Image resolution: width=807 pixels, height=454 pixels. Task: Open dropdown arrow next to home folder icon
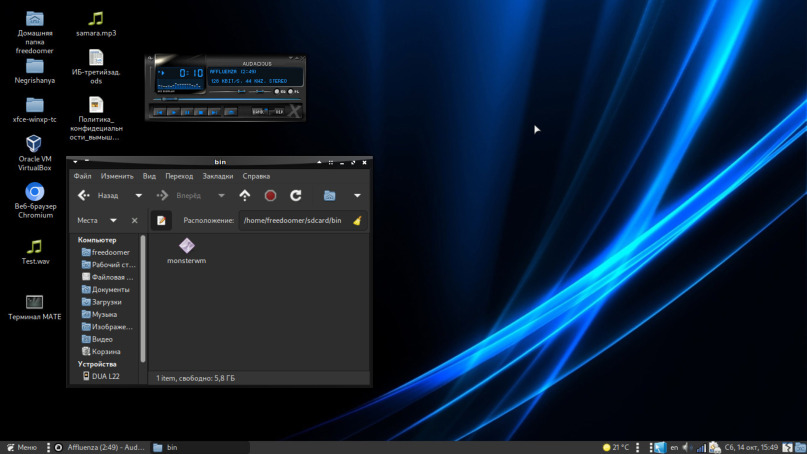[357, 196]
